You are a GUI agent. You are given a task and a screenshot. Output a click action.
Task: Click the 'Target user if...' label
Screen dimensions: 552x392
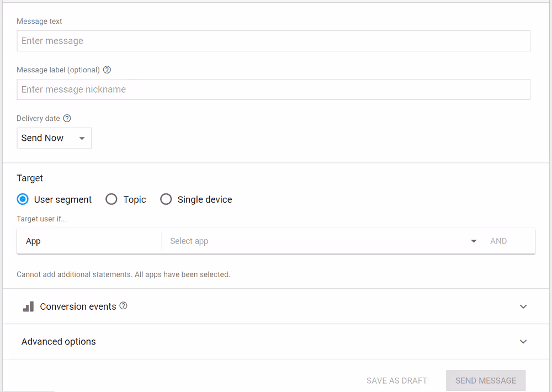[x=41, y=219]
